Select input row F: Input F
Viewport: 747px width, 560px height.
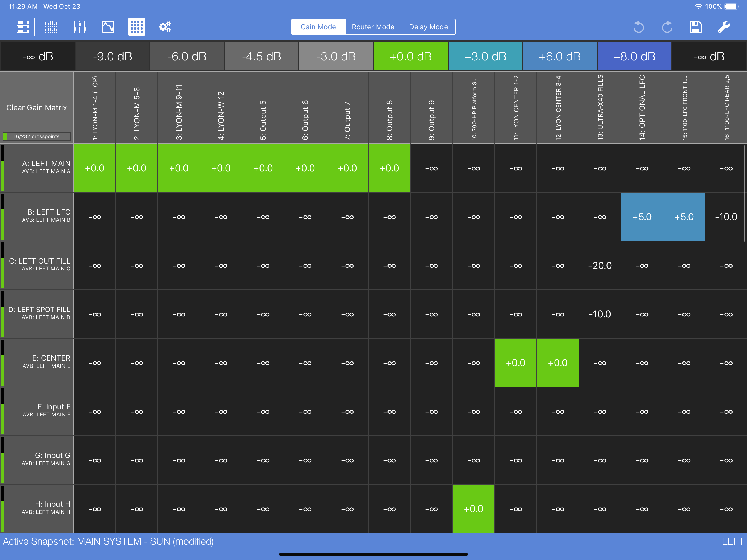click(x=37, y=411)
